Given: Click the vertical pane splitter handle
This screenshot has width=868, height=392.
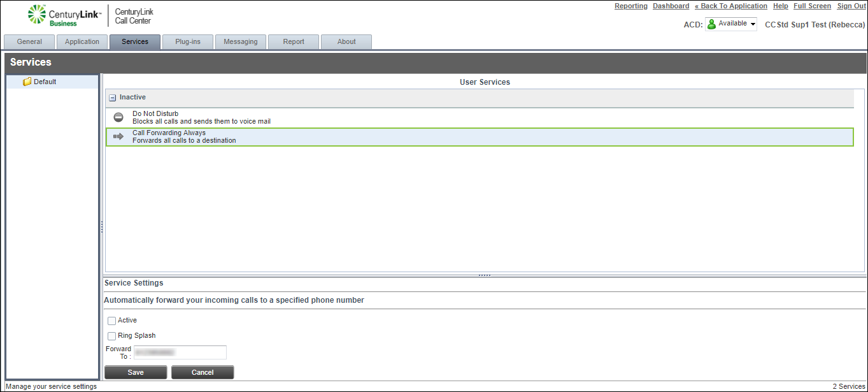Looking at the screenshot, I should point(101,226).
